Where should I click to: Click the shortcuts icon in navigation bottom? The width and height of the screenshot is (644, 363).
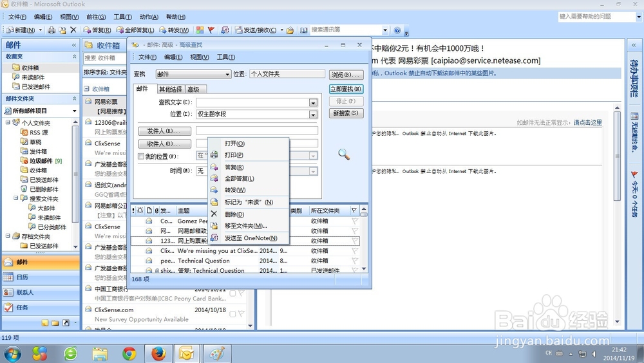pos(66,323)
